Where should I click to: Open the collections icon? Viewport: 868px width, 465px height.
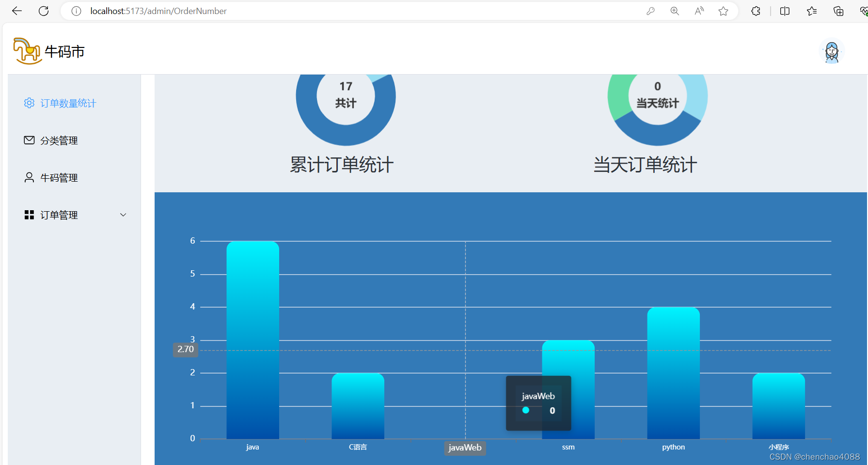(x=838, y=11)
